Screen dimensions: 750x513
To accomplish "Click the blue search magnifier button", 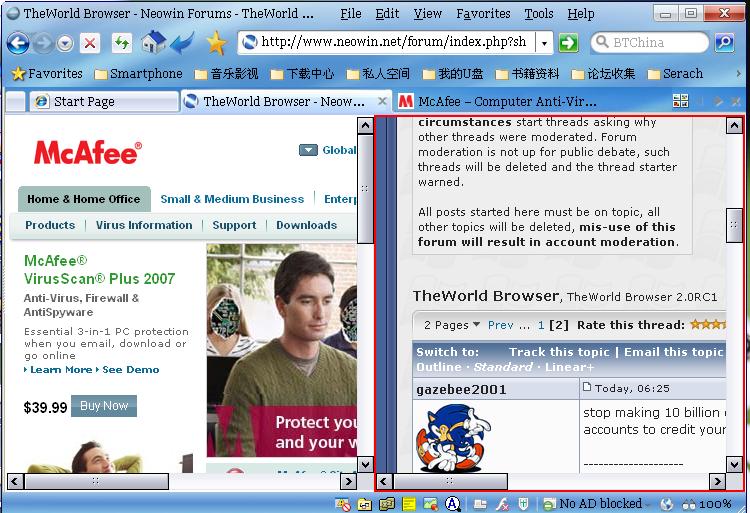I will tap(724, 43).
